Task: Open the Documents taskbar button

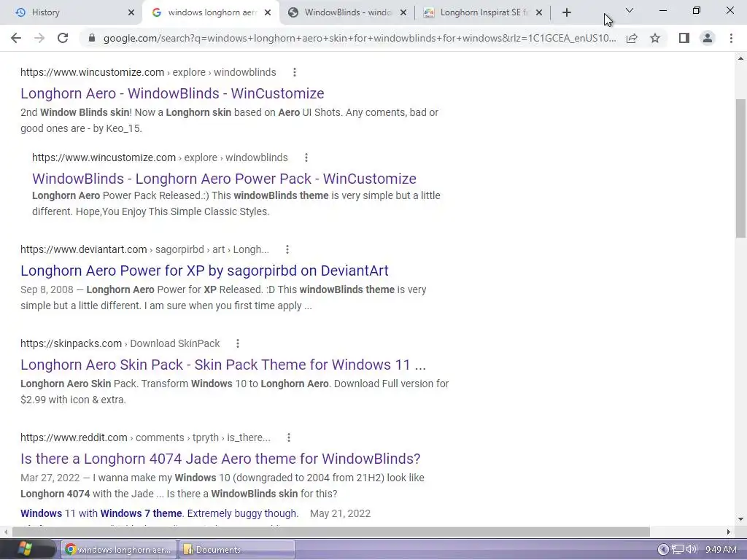Action: [237, 550]
